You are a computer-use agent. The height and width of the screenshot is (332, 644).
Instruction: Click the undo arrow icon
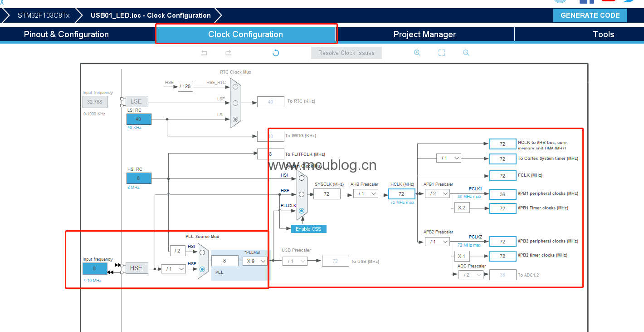click(x=204, y=53)
